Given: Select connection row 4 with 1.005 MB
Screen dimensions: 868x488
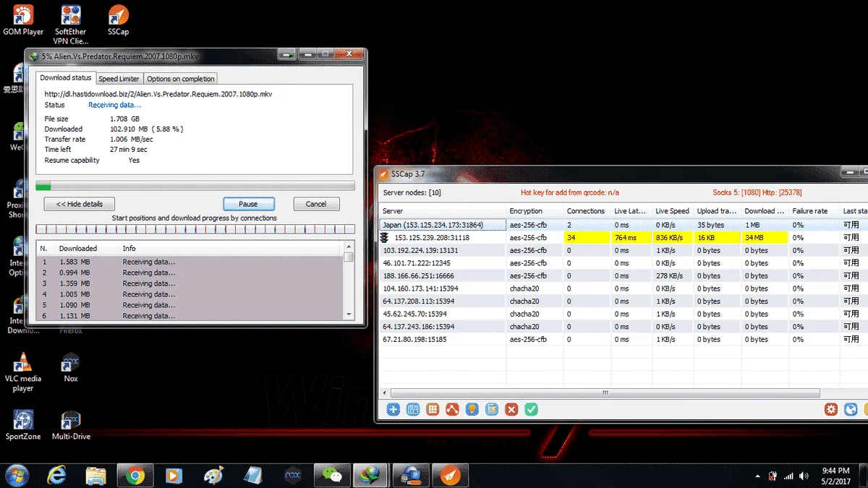Looking at the screenshot, I should [x=190, y=294].
